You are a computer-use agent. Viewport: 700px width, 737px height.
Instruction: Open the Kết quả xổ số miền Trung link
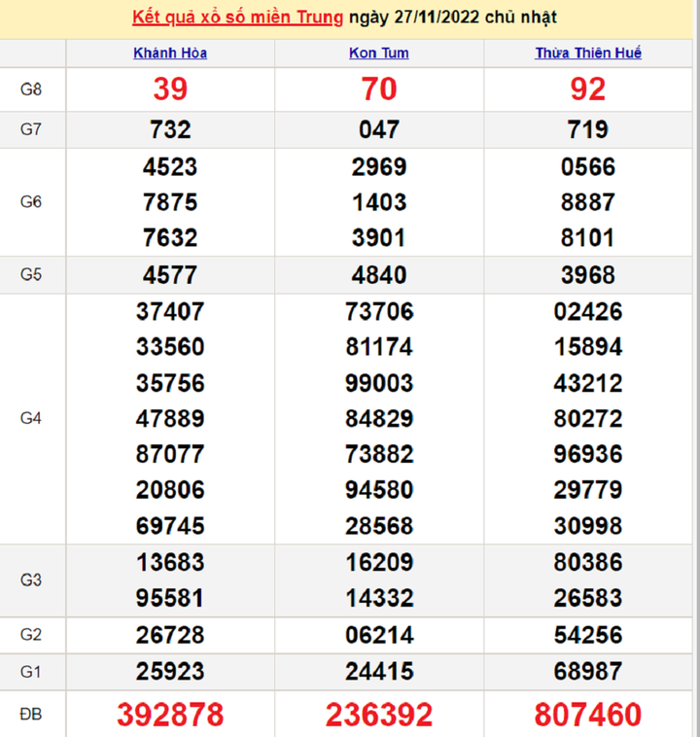pyautogui.click(x=236, y=18)
